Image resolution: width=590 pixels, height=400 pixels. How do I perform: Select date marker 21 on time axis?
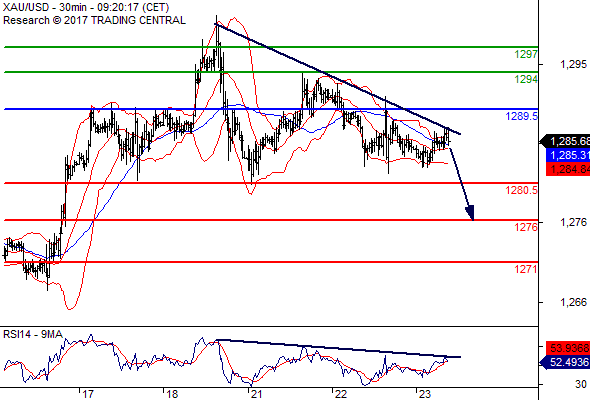(256, 394)
